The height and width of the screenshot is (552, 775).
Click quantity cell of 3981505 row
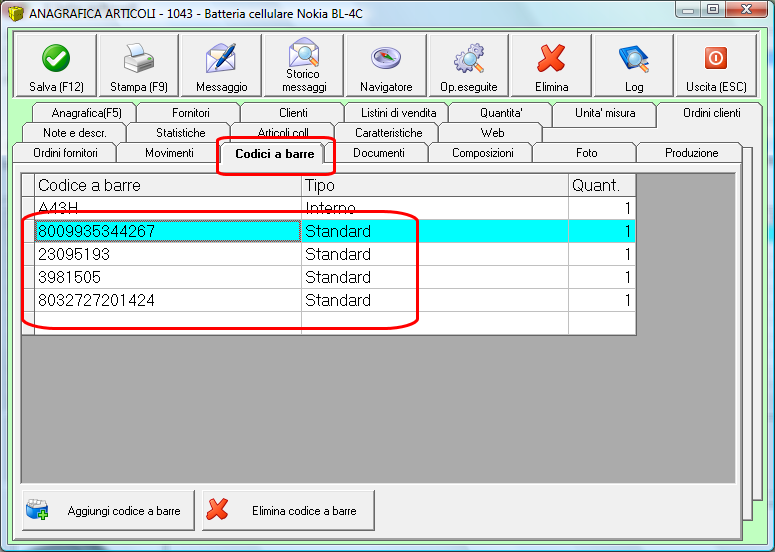[x=602, y=277]
